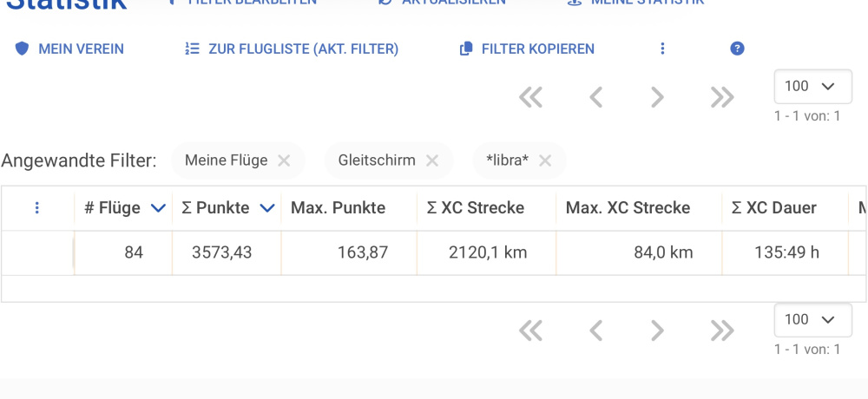Go to the first page using top pager
This screenshot has width=868, height=399.
pos(530,97)
